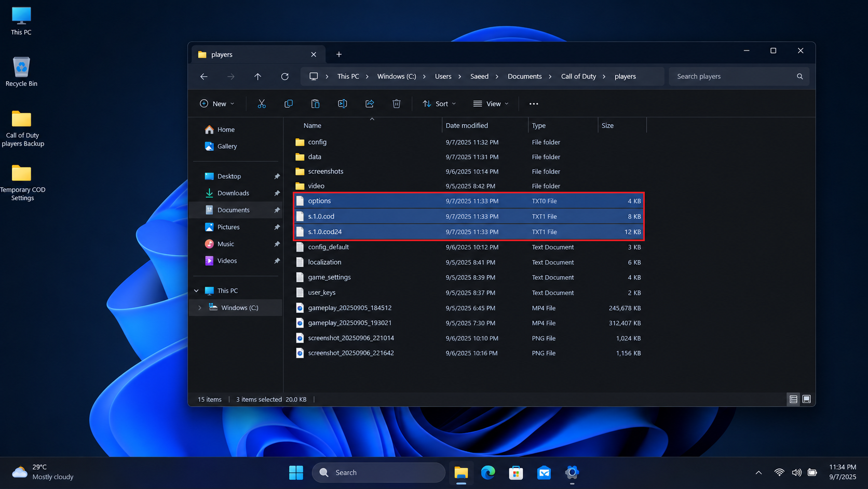Viewport: 868px width, 489px height.
Task: Open the New item dropdown
Action: coord(217,104)
